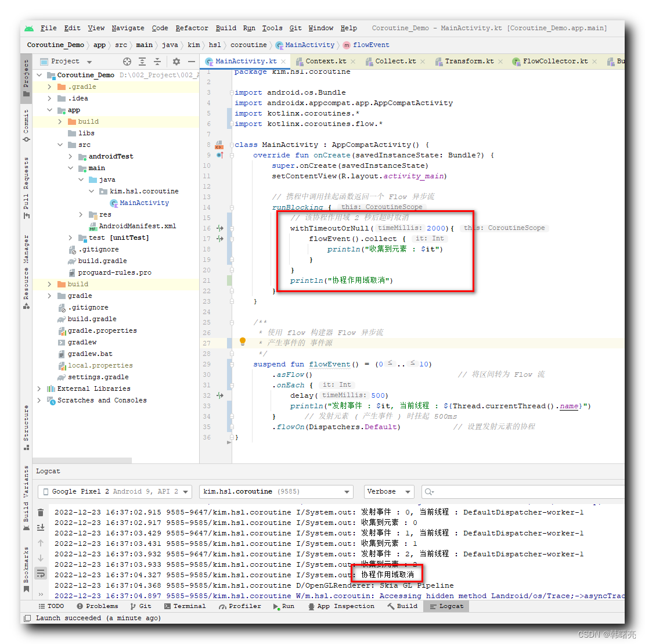This screenshot has width=645, height=644.
Task: Click the Logcat search magnifier icon
Action: point(429,492)
